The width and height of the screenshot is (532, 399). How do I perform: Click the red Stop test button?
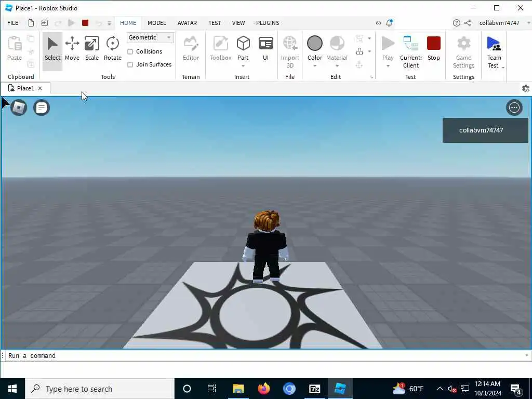pos(434,49)
